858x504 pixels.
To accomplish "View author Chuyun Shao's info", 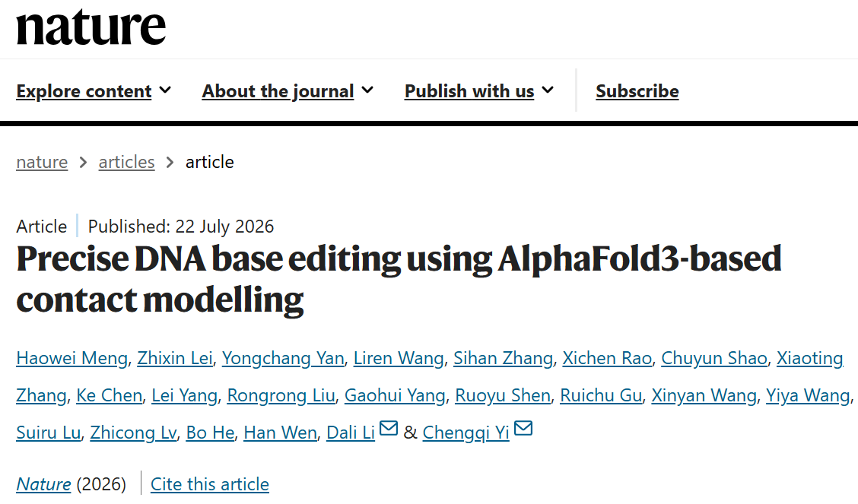I will pos(714,358).
